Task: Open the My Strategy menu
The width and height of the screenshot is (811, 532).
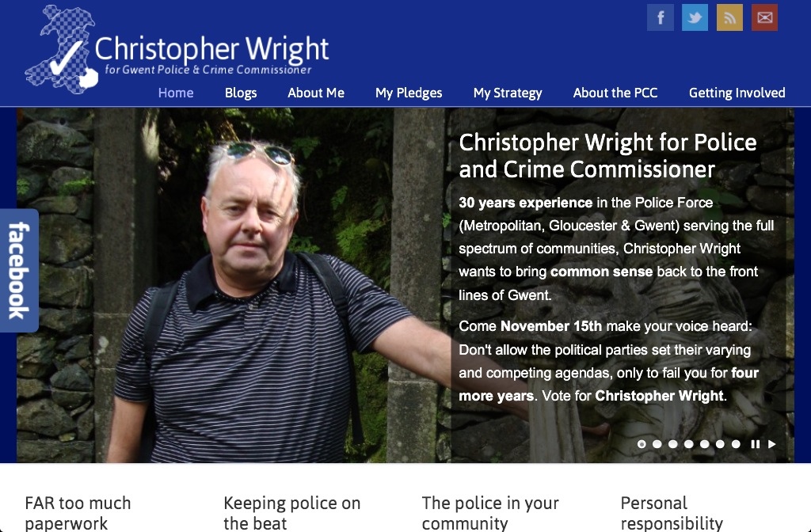Action: tap(508, 93)
